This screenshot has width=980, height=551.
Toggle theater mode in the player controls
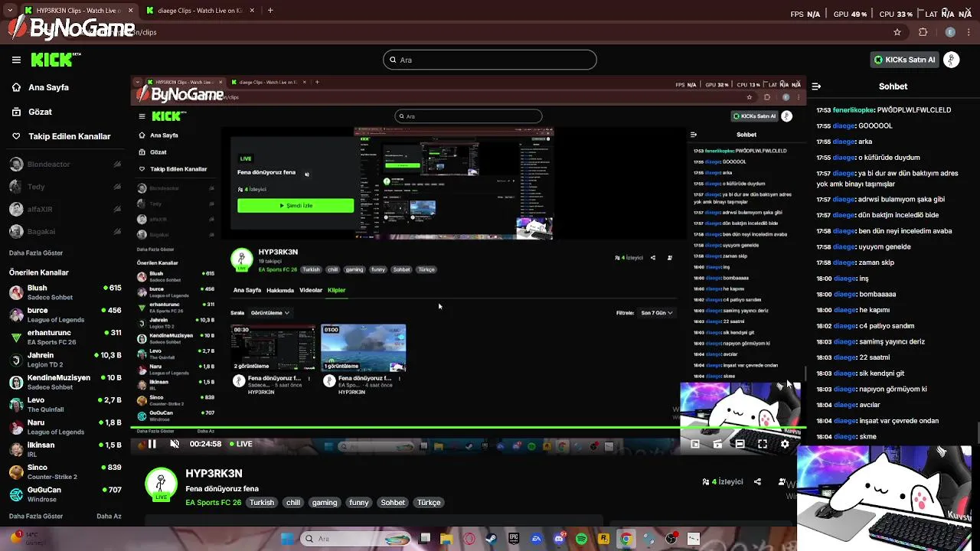click(x=740, y=444)
